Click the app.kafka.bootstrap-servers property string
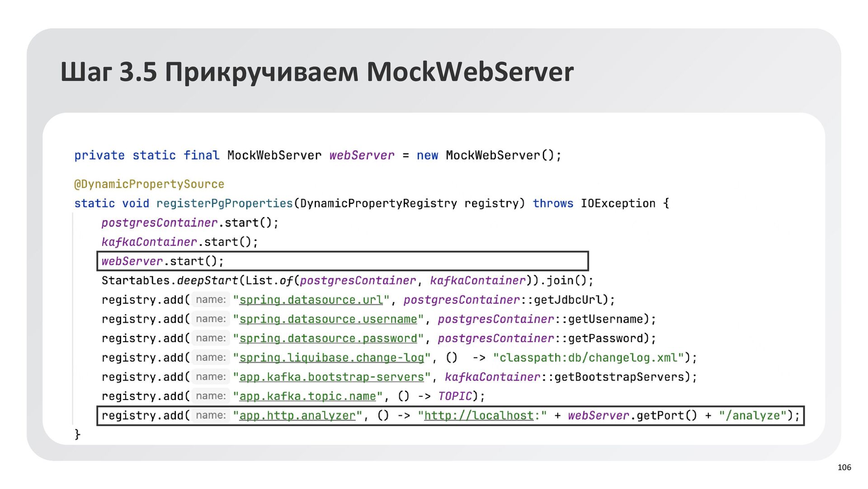 (x=332, y=377)
